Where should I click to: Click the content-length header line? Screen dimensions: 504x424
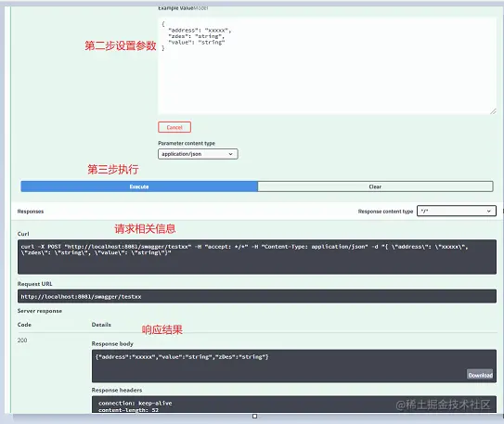129,410
